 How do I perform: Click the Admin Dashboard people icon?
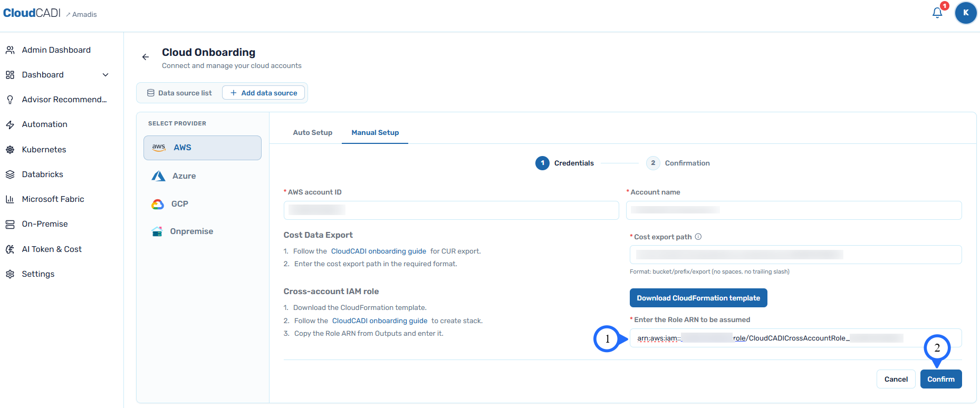click(x=10, y=50)
